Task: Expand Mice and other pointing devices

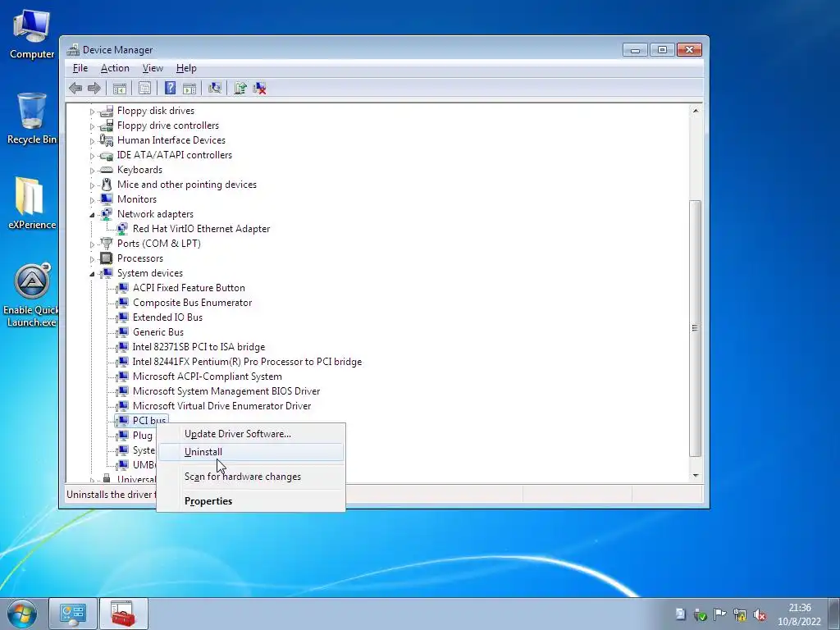Action: (x=92, y=185)
